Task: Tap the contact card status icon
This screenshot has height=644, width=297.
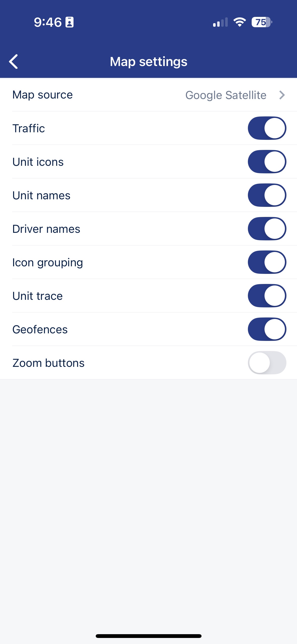Action: 70,22
